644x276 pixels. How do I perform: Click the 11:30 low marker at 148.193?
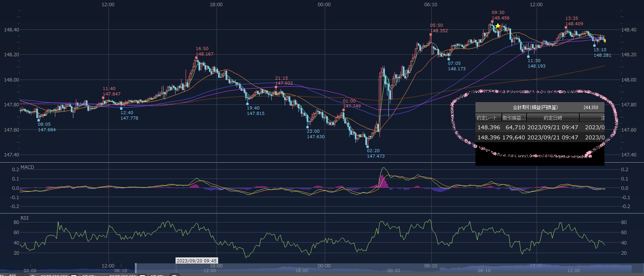pos(528,57)
